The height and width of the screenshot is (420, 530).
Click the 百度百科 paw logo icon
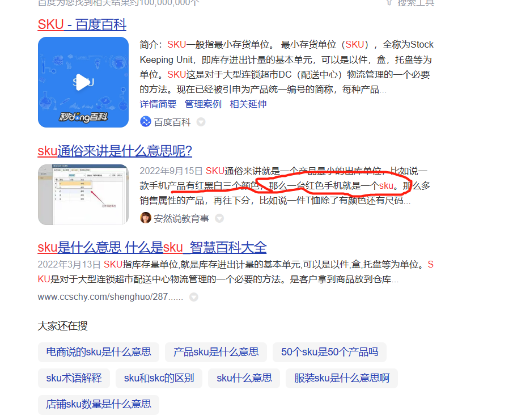point(145,122)
